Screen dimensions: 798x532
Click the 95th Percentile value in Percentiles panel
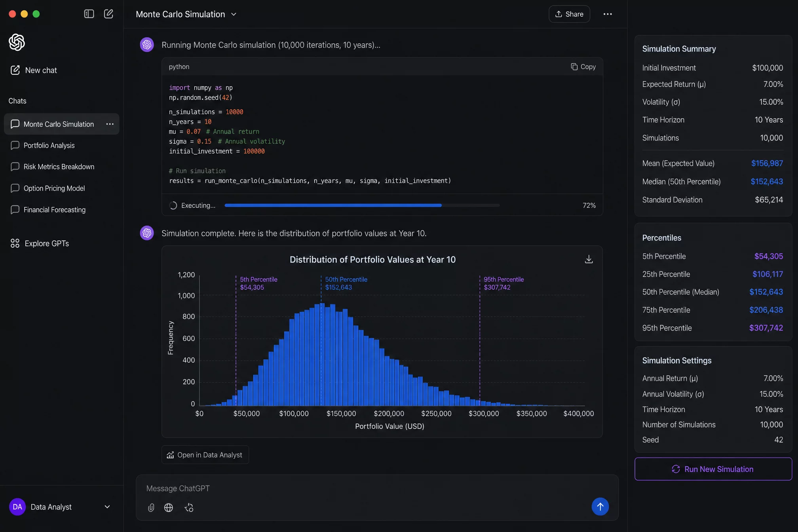(766, 328)
